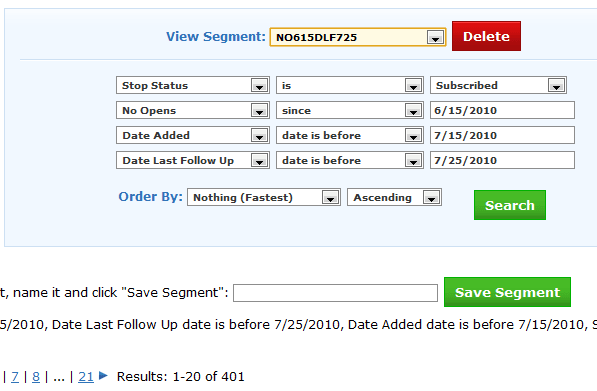The image size is (597, 391).
Task: Delete the selected segment
Action: pyautogui.click(x=486, y=36)
